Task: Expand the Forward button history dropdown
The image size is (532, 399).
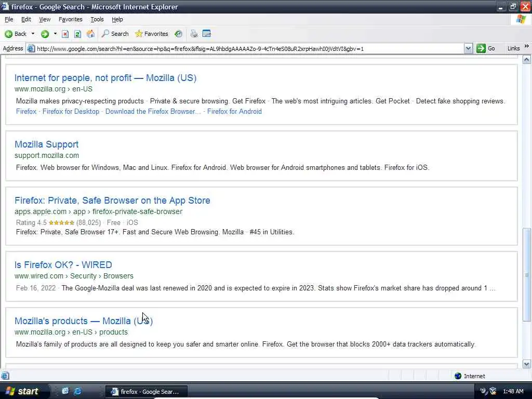Action: pos(55,34)
